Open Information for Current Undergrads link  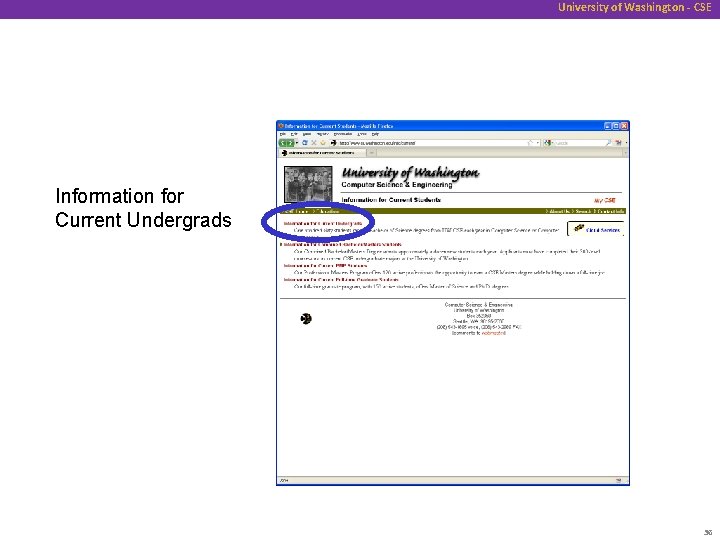[x=323, y=224]
